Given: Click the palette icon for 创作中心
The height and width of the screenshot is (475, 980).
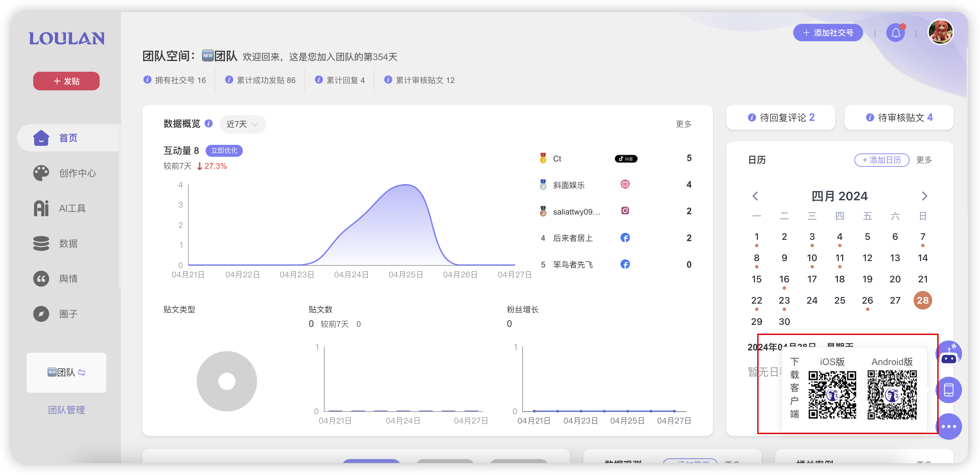Looking at the screenshot, I should pyautogui.click(x=41, y=173).
